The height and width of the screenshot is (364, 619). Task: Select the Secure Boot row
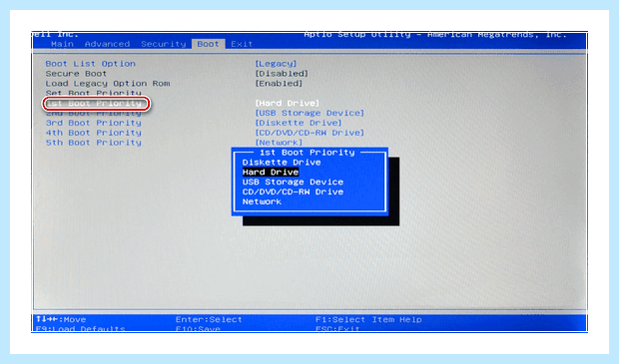pos(76,74)
